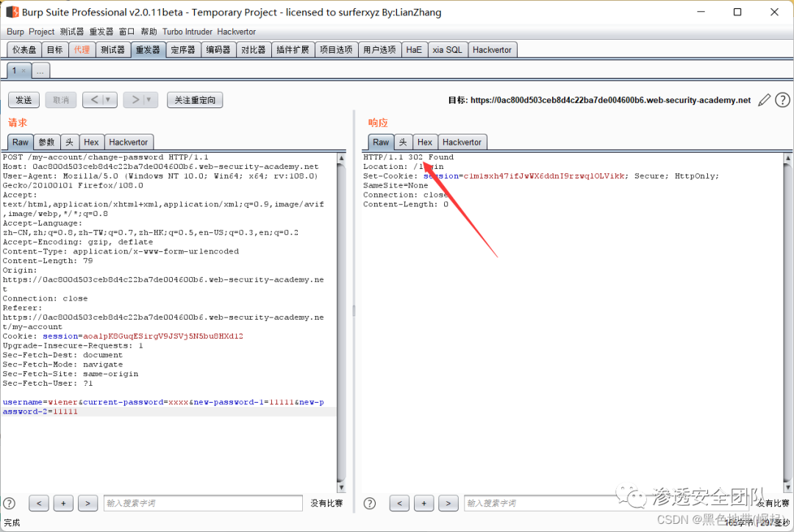This screenshot has height=532, width=794.
Task: Click the request search input field
Action: click(x=203, y=503)
